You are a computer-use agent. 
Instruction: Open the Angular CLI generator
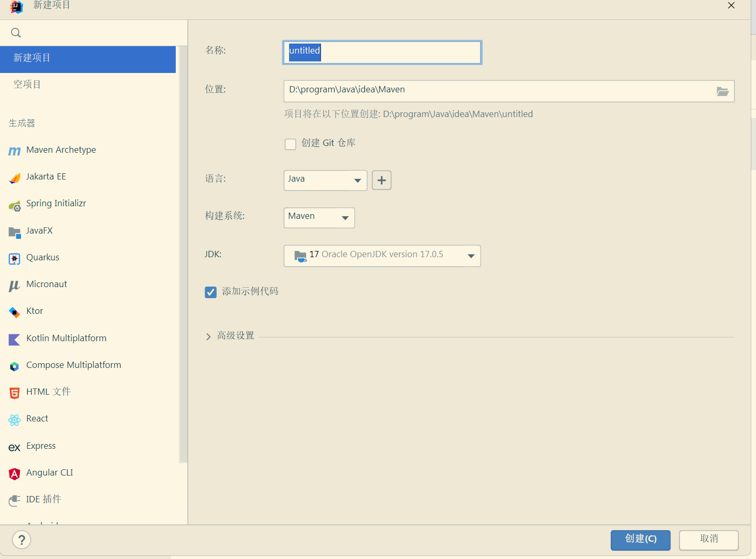(x=49, y=472)
